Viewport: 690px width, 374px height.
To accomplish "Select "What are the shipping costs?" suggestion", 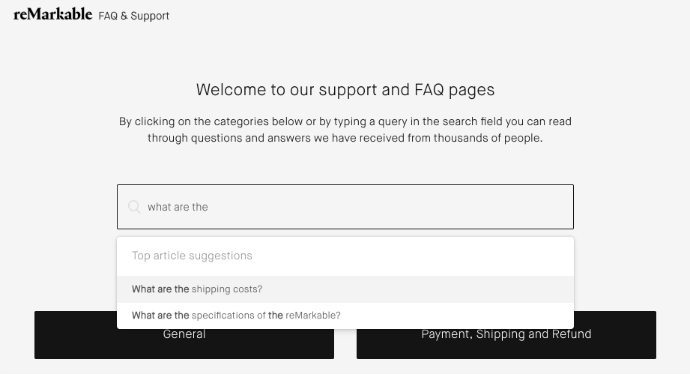I will (197, 289).
